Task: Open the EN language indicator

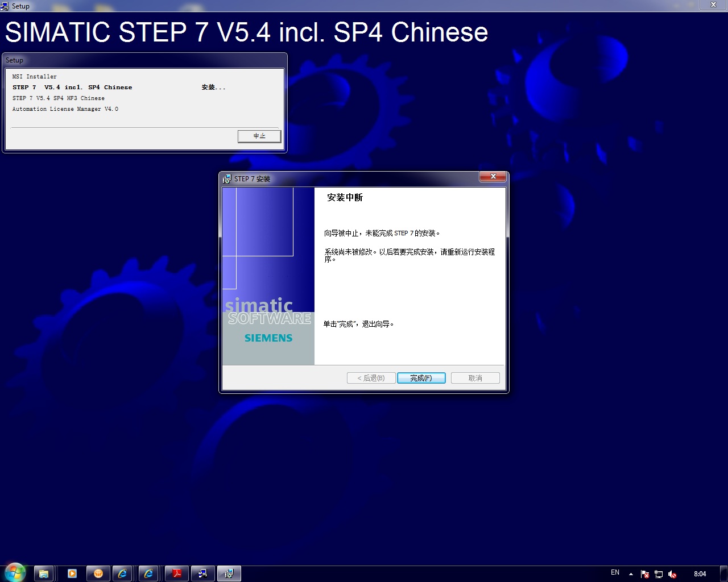Action: (615, 573)
